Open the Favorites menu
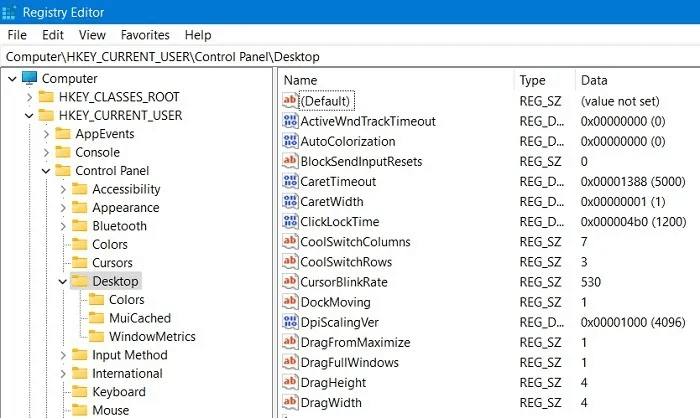Image resolution: width=700 pixels, height=418 pixels. coord(145,34)
